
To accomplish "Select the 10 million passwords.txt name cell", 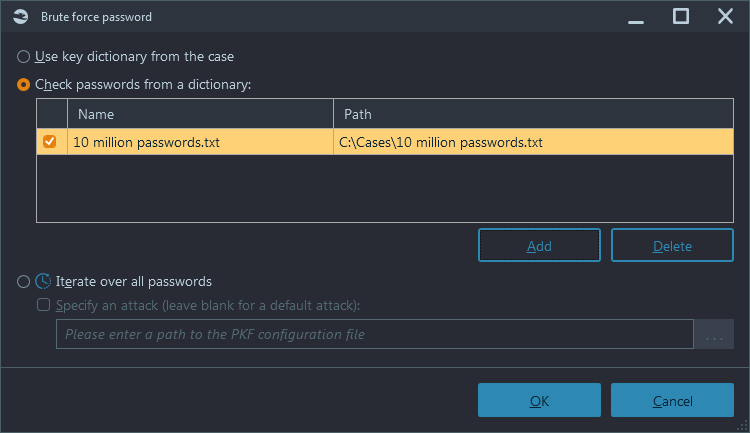I will (200, 142).
